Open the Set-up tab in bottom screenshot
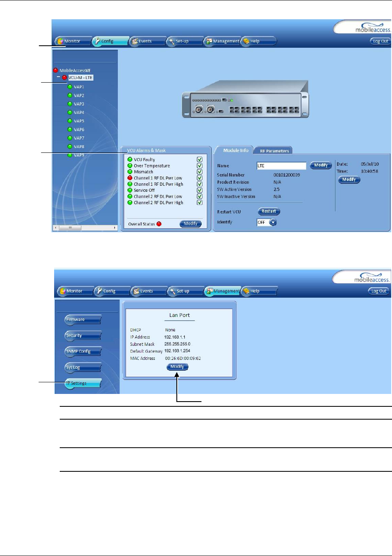The width and height of the screenshot is (392, 556). click(x=185, y=291)
